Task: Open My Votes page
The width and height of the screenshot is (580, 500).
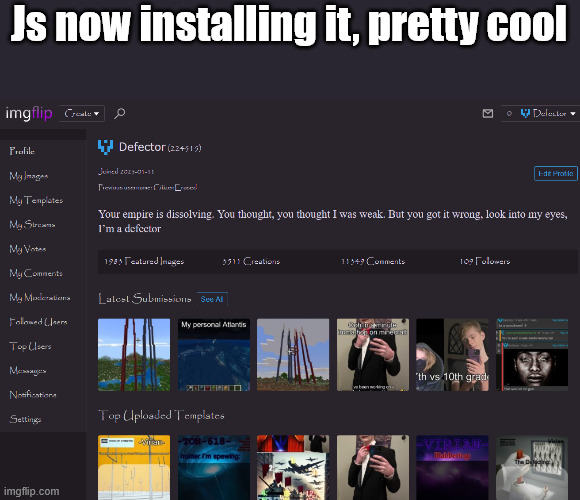Action: click(x=27, y=249)
